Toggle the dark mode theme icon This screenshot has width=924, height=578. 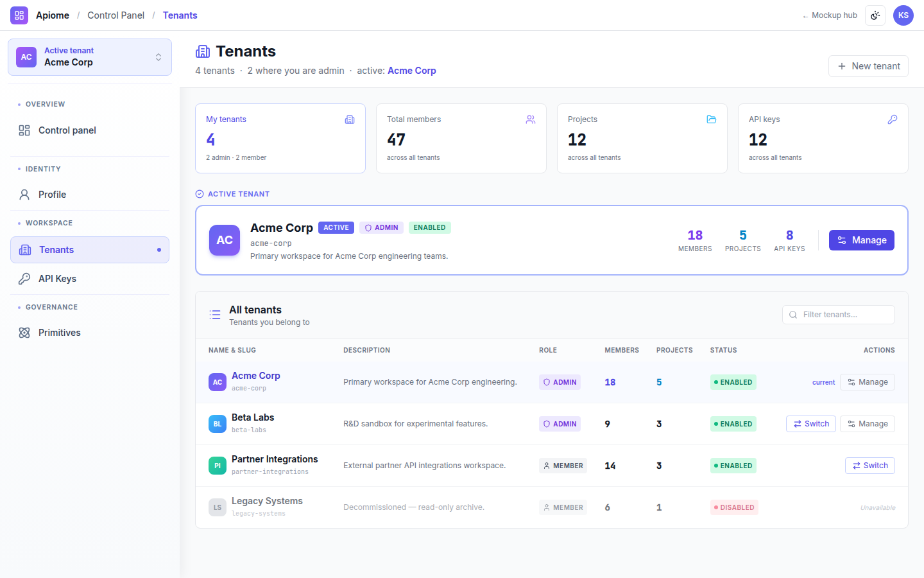tap(875, 15)
